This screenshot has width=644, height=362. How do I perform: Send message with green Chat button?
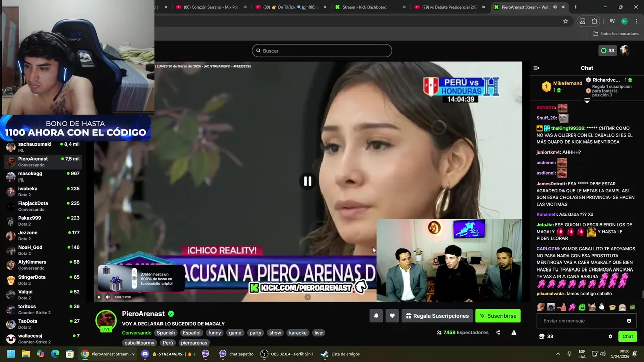(628, 336)
